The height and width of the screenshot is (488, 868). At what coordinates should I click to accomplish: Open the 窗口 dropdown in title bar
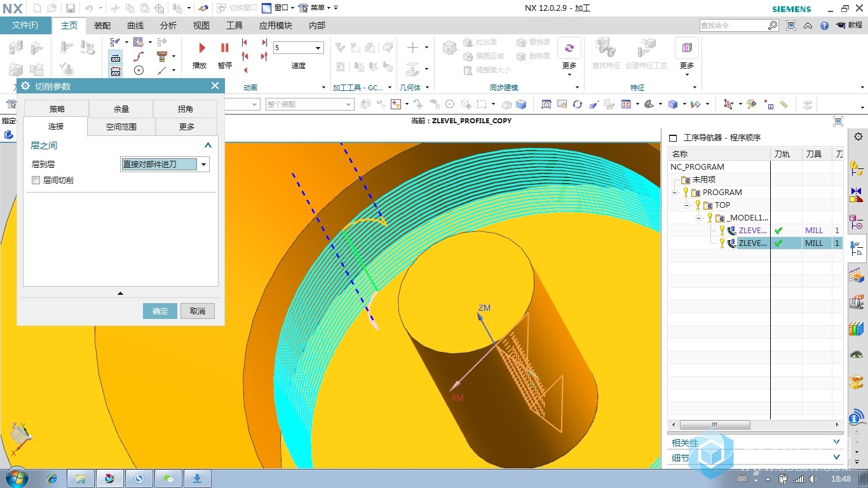[x=278, y=8]
